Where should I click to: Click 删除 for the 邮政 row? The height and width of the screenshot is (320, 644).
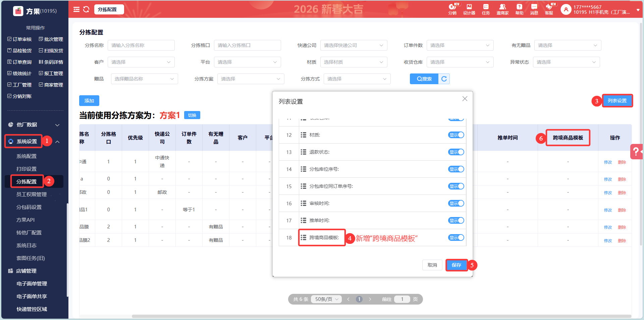[x=622, y=193]
